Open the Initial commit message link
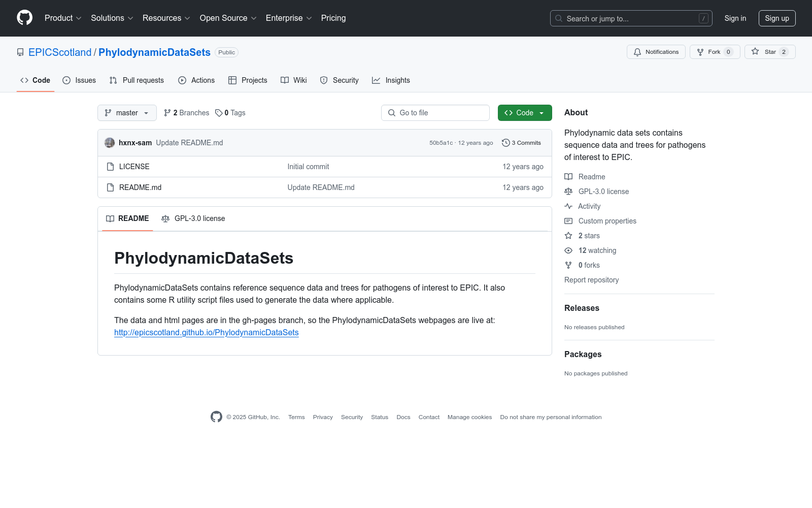This screenshot has height=508, width=812. (308, 167)
